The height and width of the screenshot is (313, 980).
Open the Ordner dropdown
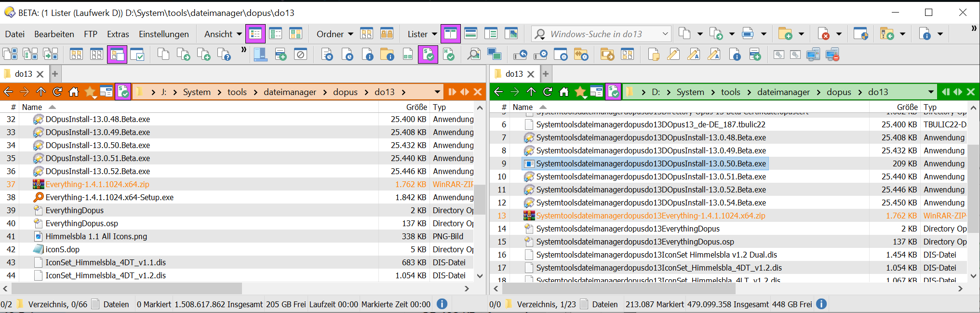(x=335, y=34)
